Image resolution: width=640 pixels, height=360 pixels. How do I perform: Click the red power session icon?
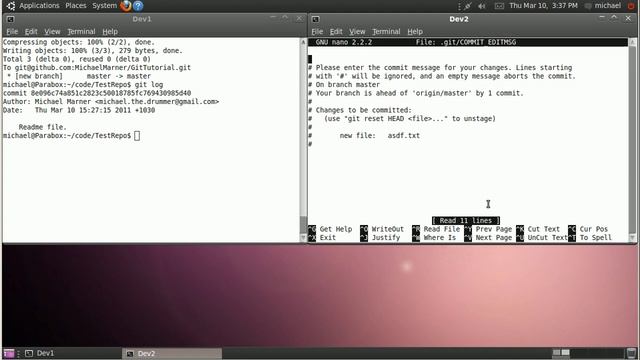pos(631,6)
